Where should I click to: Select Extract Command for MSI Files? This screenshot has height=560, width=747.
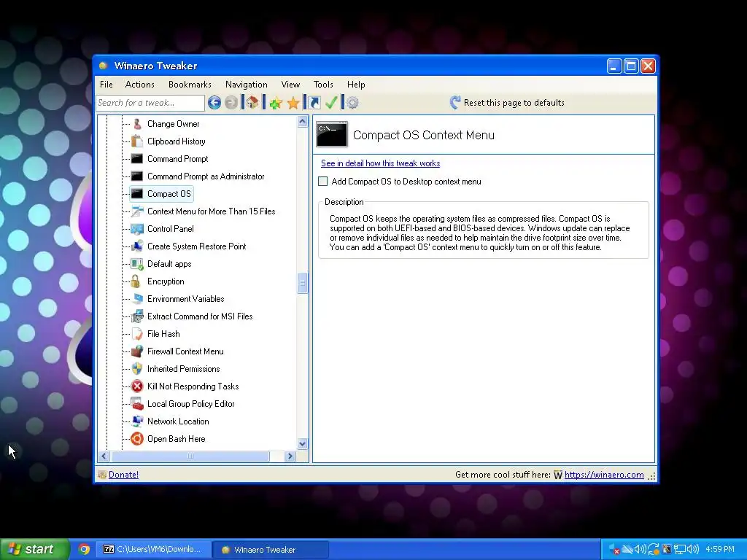(x=200, y=316)
